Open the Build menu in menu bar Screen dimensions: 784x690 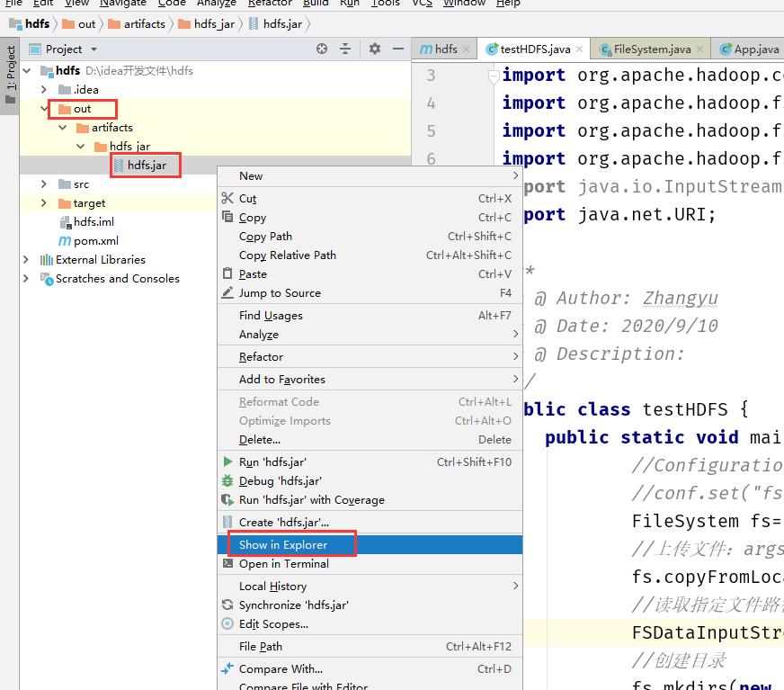click(316, 3)
